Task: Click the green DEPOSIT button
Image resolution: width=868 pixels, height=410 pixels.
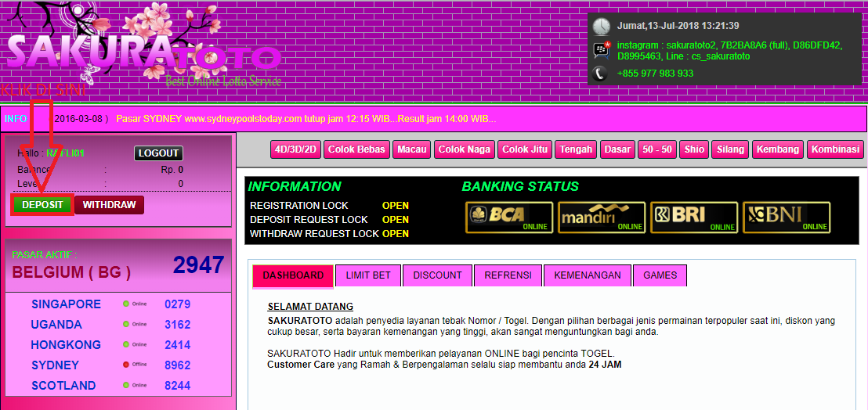Action: (x=42, y=204)
